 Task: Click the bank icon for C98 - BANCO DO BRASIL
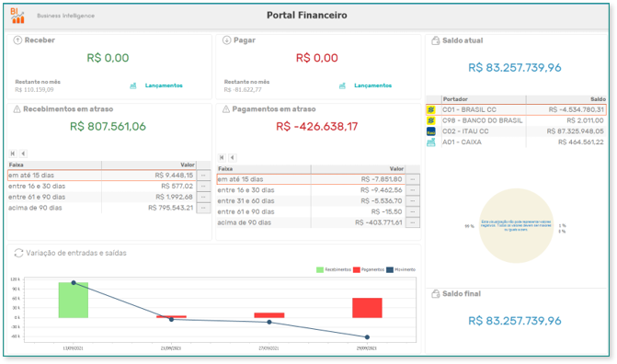[x=431, y=120]
